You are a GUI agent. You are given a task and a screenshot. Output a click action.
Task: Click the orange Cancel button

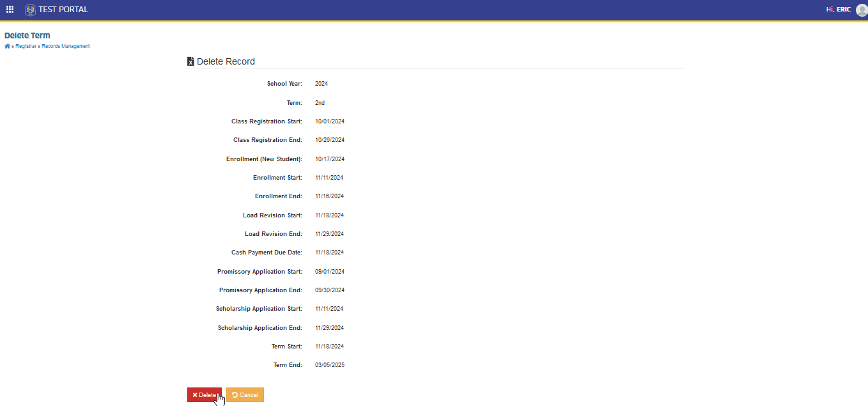tap(245, 395)
